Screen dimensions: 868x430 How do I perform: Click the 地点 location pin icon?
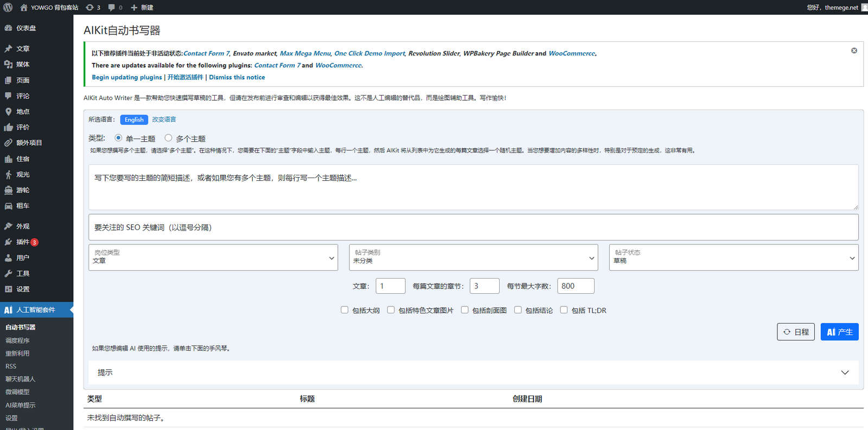[x=8, y=112]
